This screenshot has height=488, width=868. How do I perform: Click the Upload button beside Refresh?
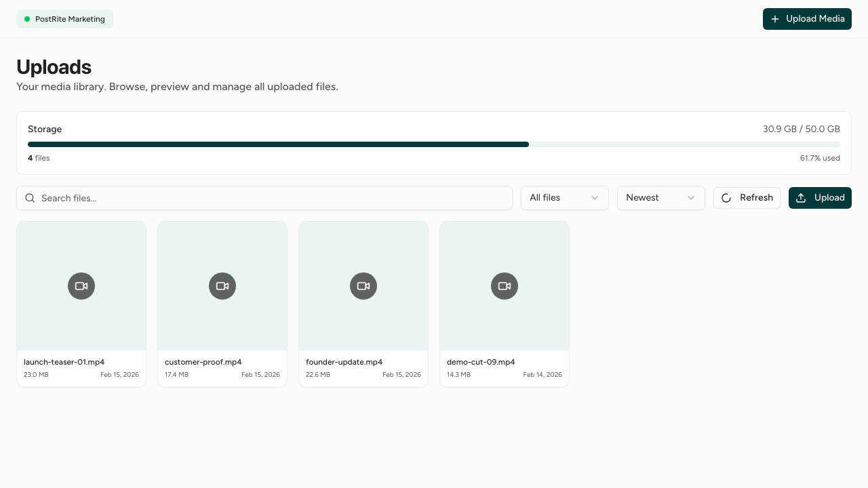(820, 198)
